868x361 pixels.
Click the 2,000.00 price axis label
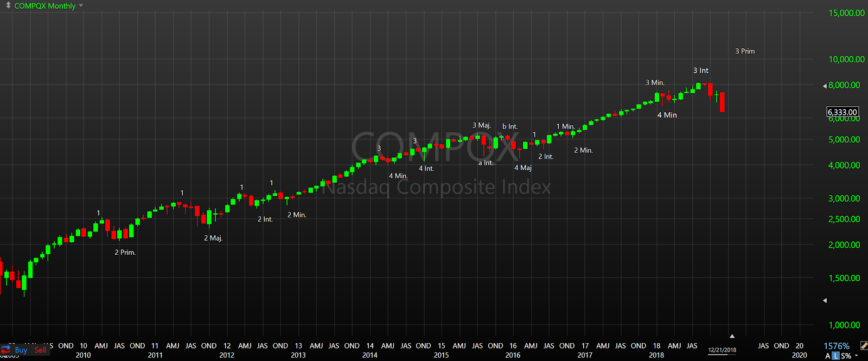click(844, 244)
